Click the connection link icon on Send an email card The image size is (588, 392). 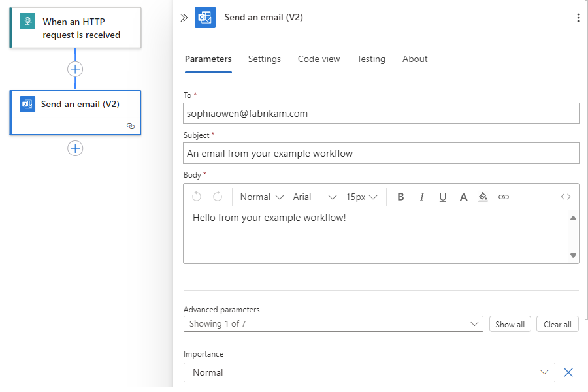tap(131, 127)
